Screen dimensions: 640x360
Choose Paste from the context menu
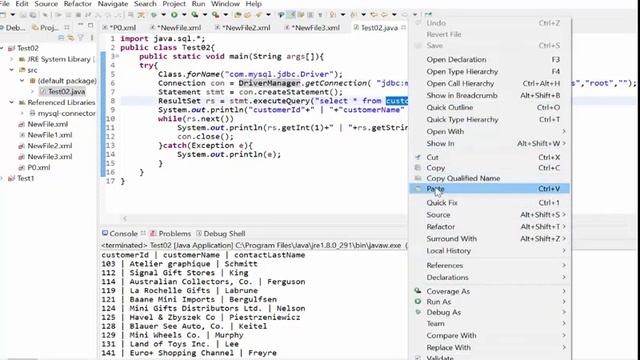pos(489,189)
